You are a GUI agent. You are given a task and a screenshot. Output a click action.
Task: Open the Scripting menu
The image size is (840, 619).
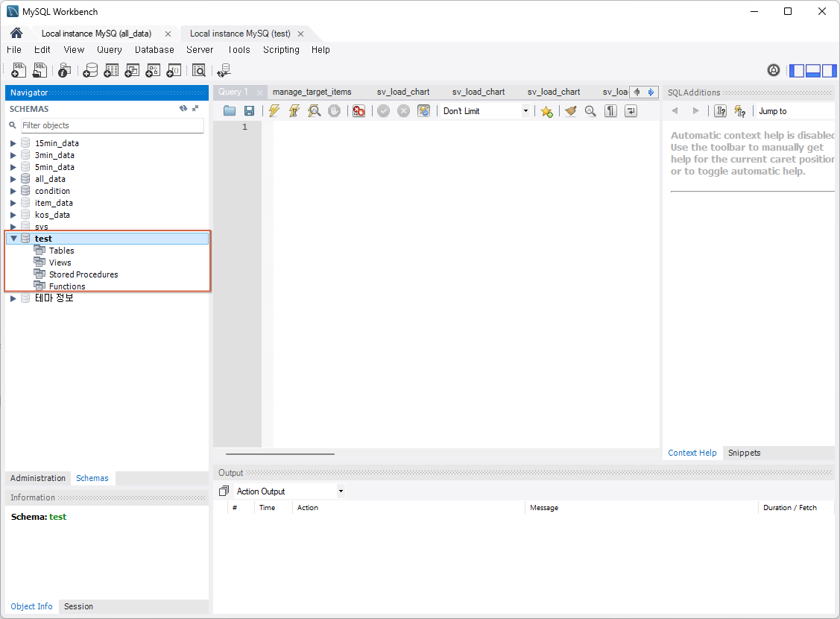[x=281, y=50]
